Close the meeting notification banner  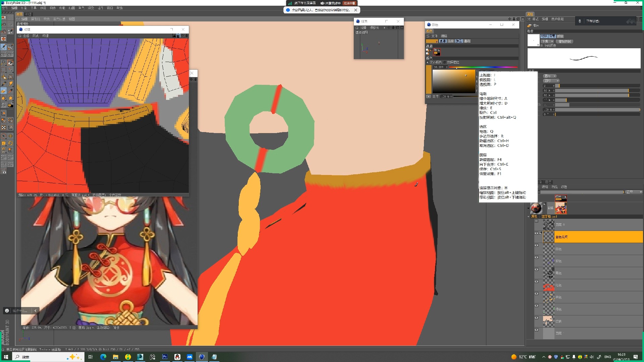(x=356, y=10)
